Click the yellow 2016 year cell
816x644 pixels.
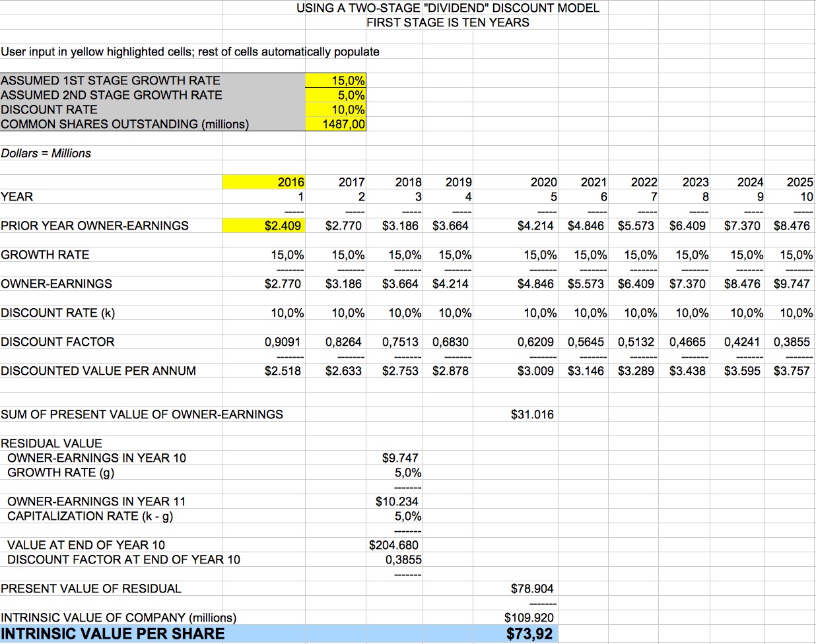(264, 182)
